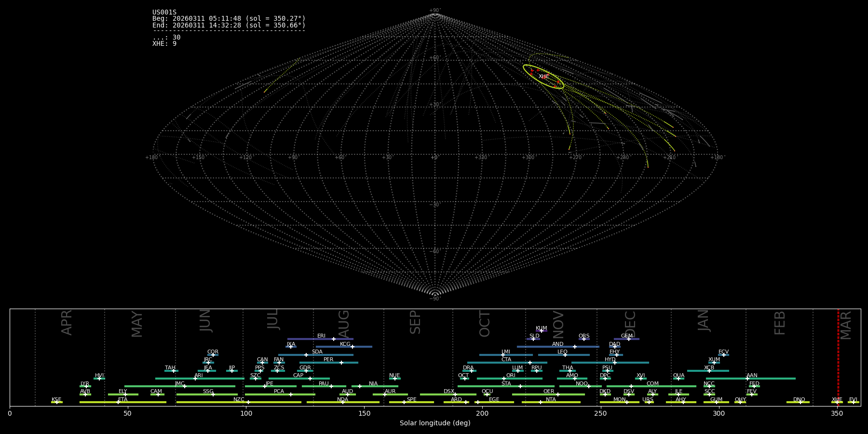Click the PER shower peak marker
The image size is (868, 434).
coord(341,363)
